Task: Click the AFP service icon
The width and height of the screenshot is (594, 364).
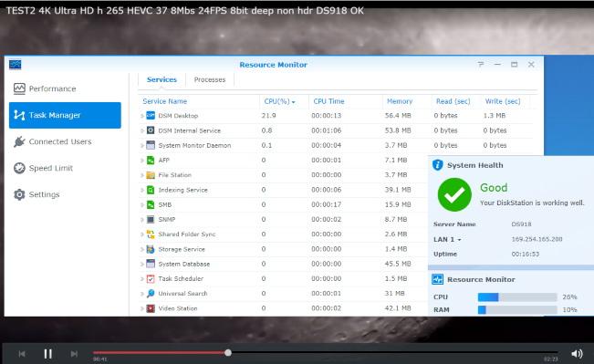Action: [151, 161]
